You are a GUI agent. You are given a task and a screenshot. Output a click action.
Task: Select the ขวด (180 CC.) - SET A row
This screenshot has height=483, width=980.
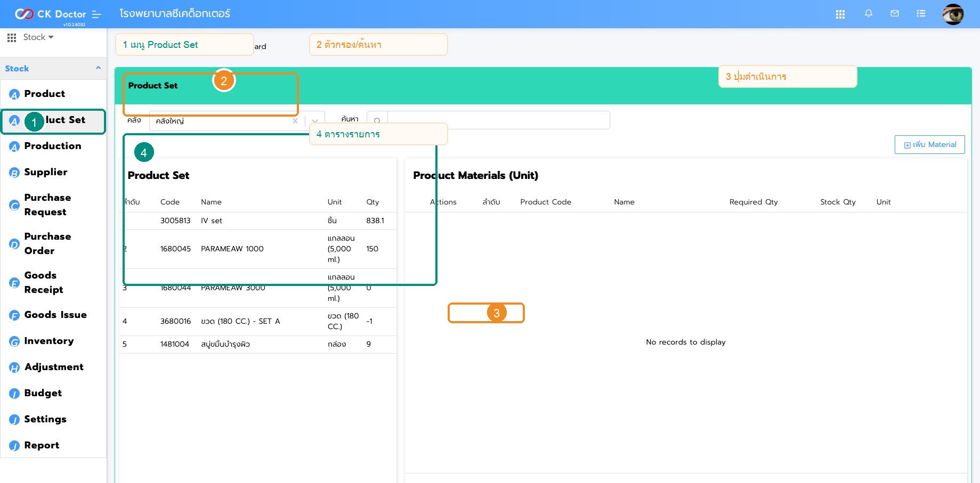(258, 321)
